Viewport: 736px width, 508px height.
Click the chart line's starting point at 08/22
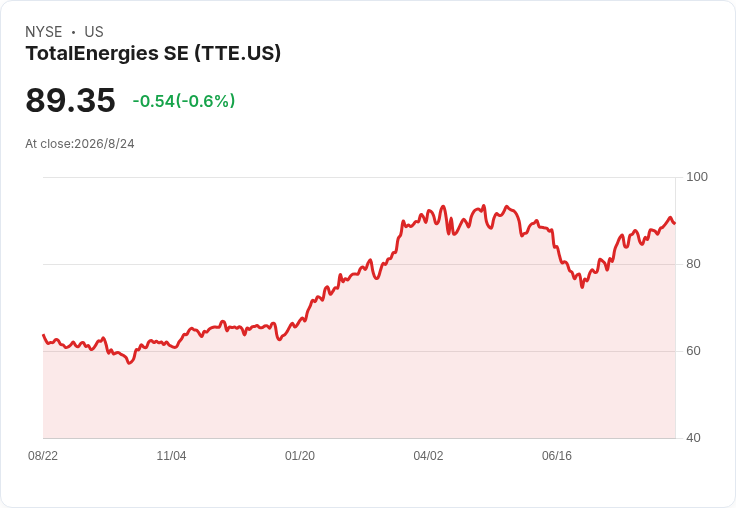(x=44, y=335)
